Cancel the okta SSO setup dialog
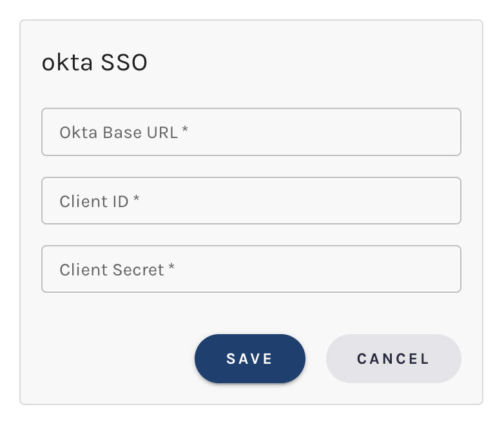 [393, 359]
